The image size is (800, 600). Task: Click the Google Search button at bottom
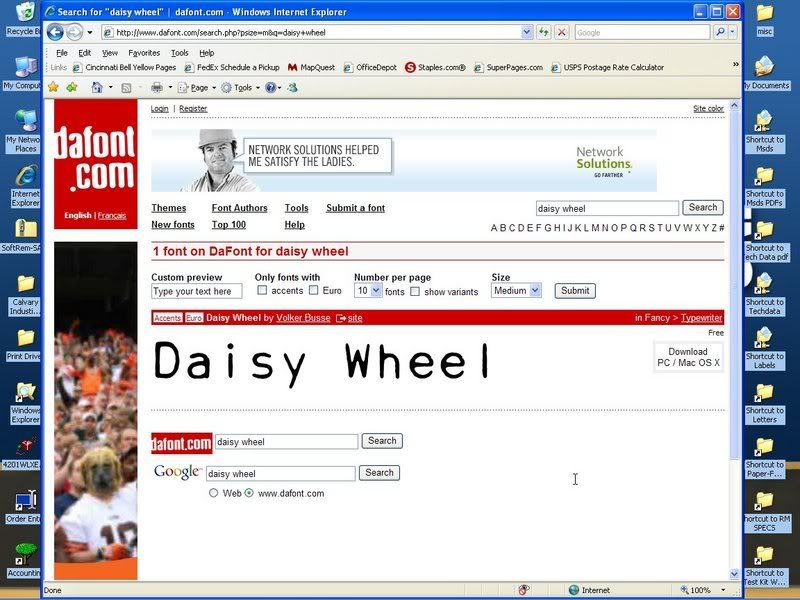click(x=379, y=472)
